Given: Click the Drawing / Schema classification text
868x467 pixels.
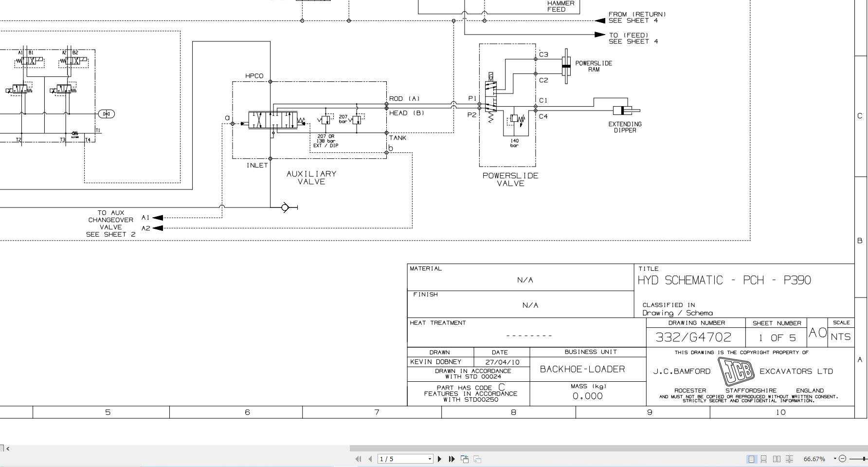Looking at the screenshot, I should pyautogui.click(x=677, y=313).
